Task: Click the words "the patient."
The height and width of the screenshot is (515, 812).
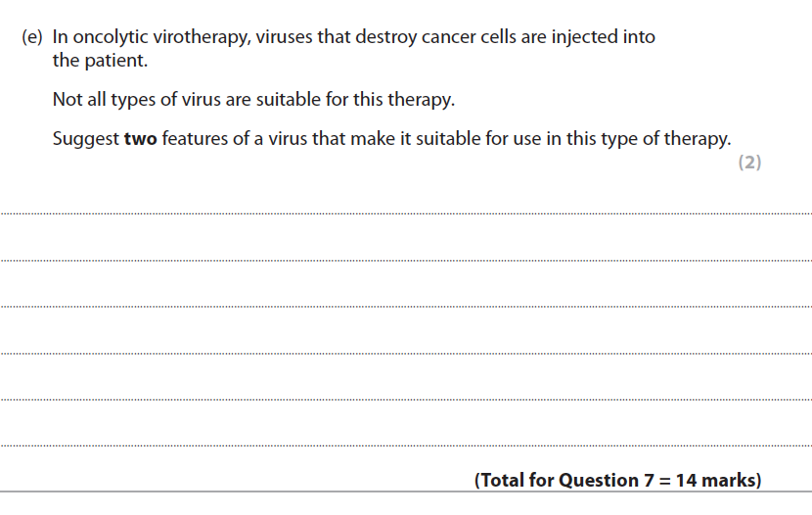Action: tap(98, 59)
